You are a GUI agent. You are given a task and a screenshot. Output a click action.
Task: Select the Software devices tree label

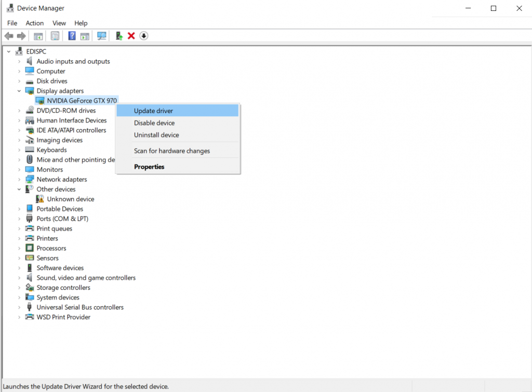[x=60, y=268]
